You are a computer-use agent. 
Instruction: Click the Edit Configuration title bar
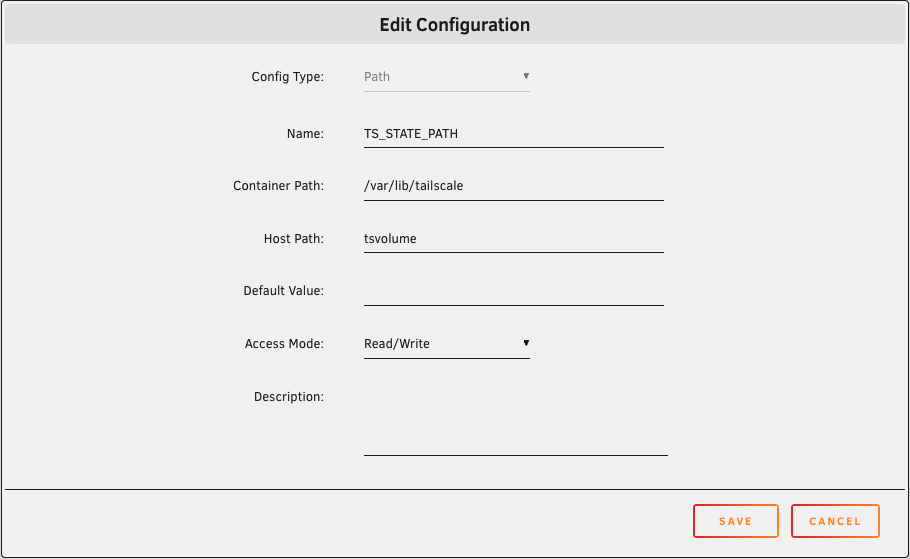455,25
